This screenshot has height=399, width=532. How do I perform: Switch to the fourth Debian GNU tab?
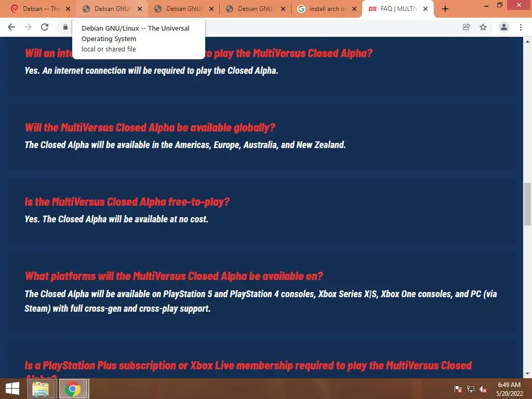click(x=256, y=9)
